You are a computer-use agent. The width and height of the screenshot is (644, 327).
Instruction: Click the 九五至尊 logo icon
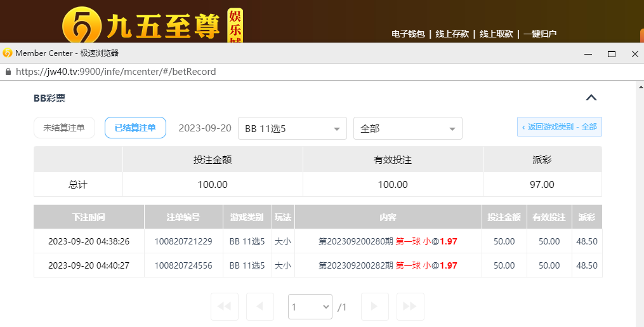(82, 25)
